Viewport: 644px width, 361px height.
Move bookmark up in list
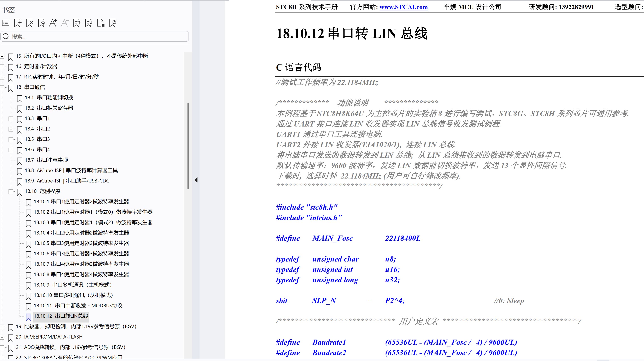click(77, 23)
